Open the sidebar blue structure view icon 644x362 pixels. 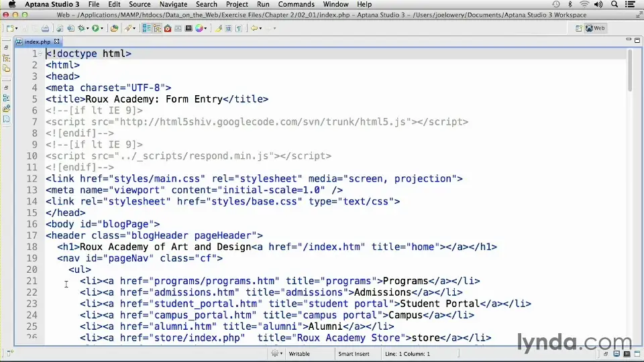[6, 98]
